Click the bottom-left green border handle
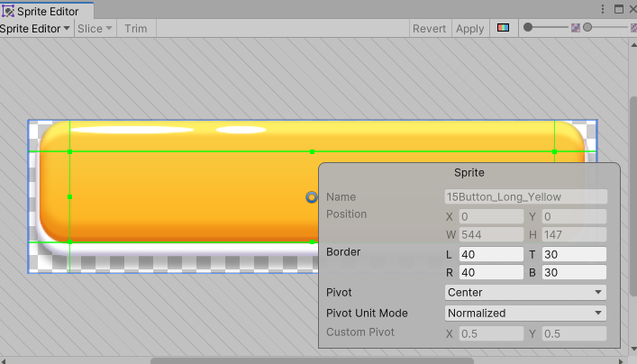This screenshot has height=364, width=637. [70, 241]
